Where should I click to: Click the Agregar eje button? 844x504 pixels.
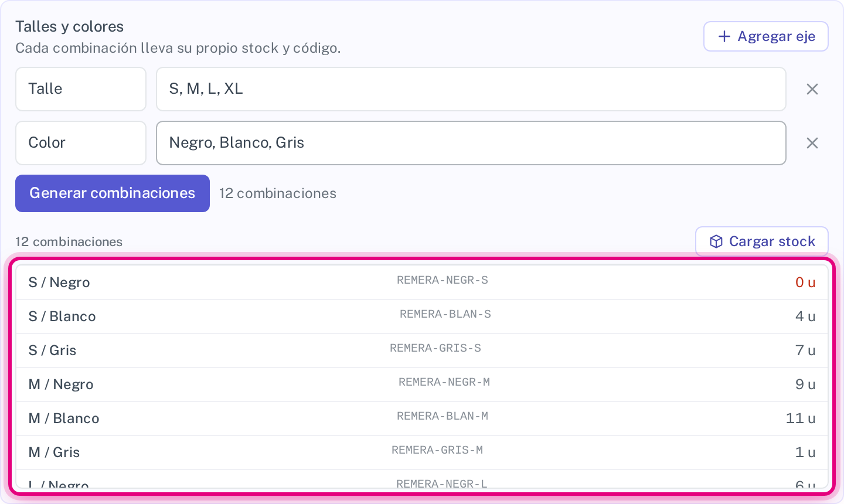pyautogui.click(x=765, y=36)
